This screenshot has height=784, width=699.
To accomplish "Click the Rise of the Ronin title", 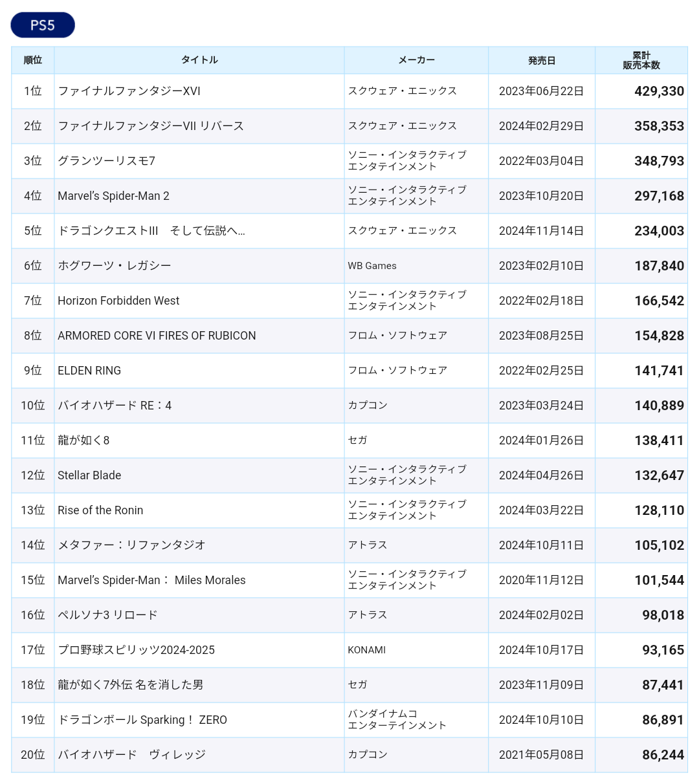I will (100, 510).
